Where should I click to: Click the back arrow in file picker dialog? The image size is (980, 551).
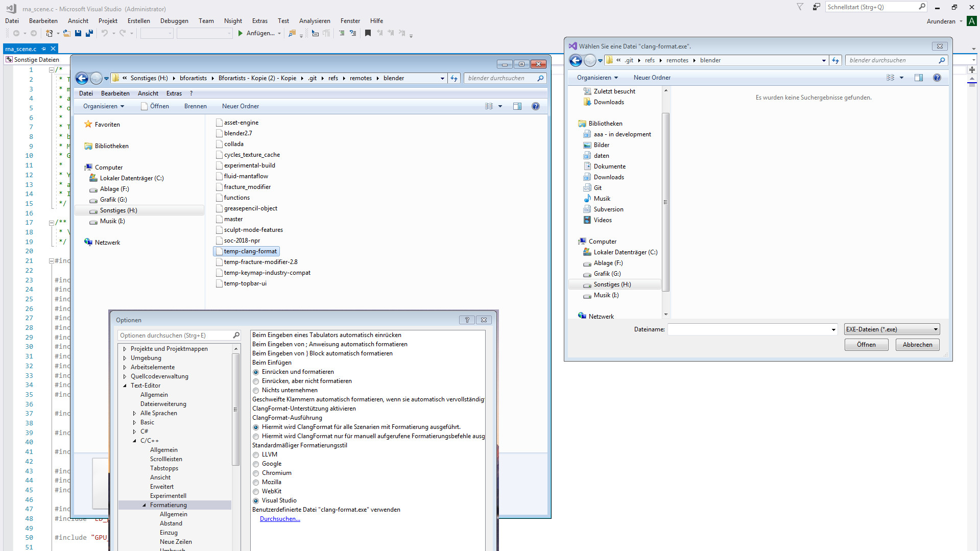point(576,60)
